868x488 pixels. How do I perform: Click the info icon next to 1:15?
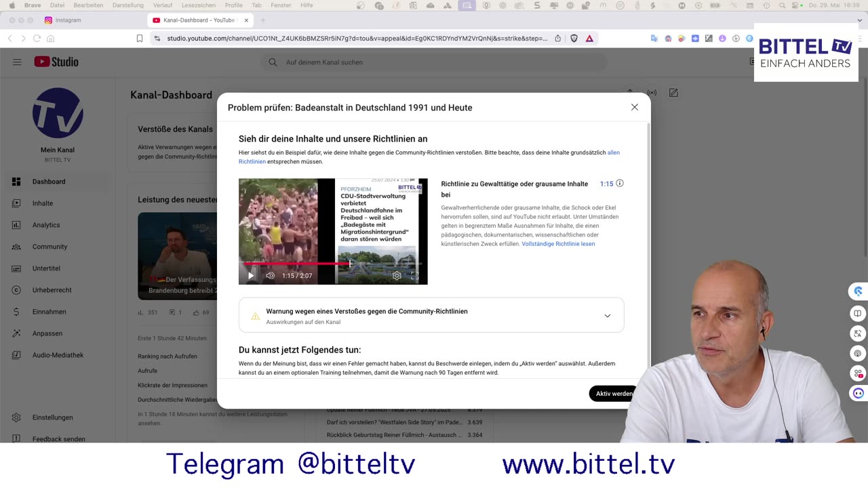(619, 184)
